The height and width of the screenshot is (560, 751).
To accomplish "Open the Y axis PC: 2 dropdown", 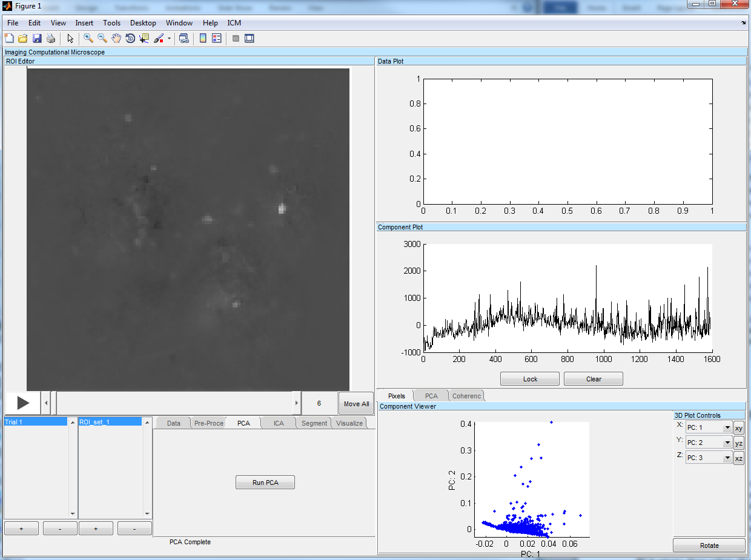I will (x=709, y=443).
